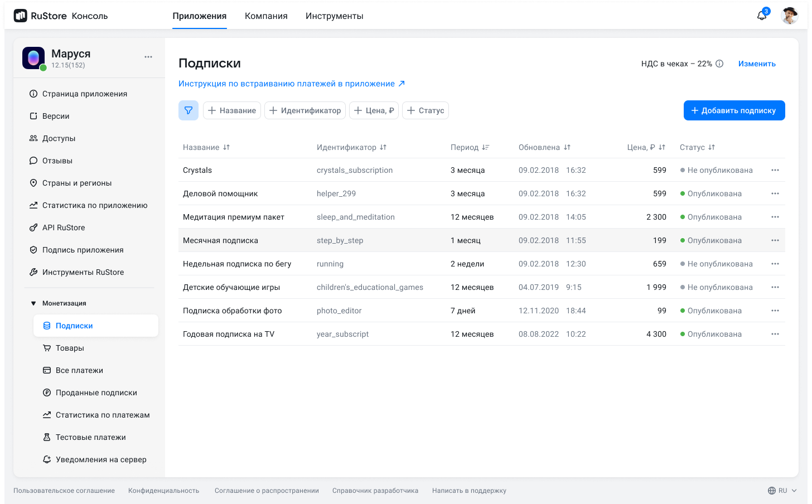
Task: Open Справочник разработчика link
Action: [x=375, y=491]
